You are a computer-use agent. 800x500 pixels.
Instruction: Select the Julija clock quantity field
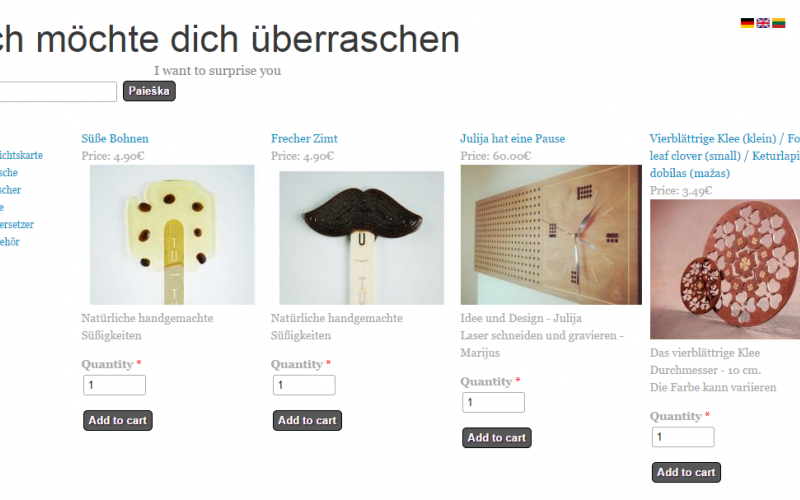[x=493, y=403]
